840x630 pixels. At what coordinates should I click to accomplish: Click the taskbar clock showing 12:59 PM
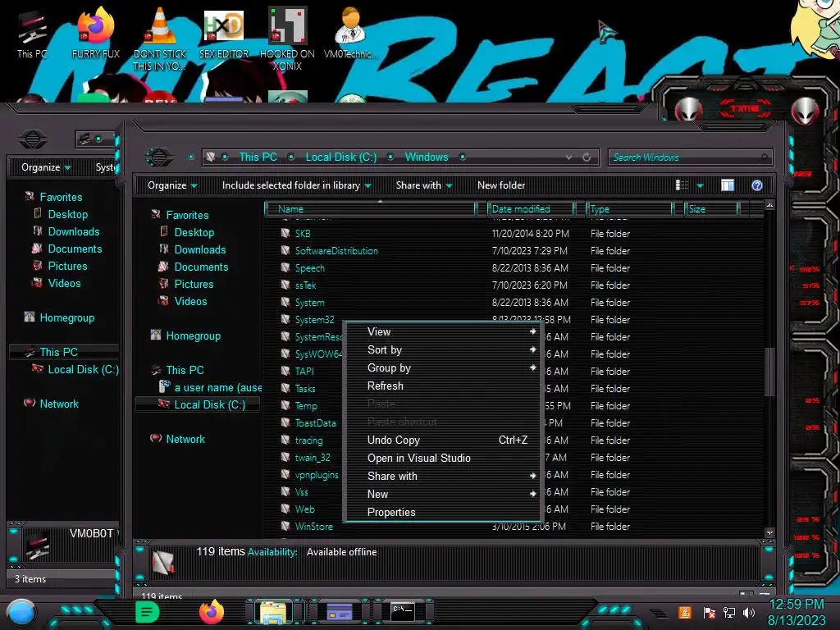(797, 612)
